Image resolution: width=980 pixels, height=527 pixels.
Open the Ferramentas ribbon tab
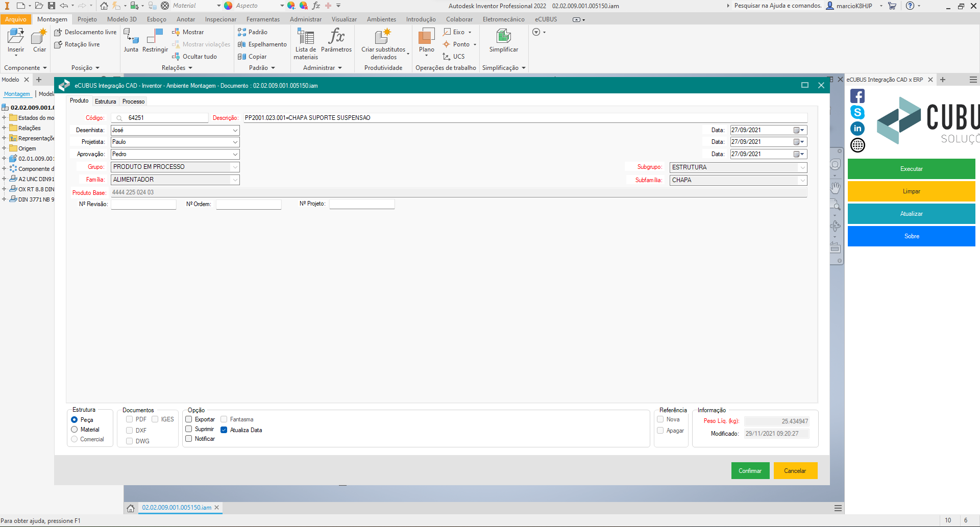[263, 19]
